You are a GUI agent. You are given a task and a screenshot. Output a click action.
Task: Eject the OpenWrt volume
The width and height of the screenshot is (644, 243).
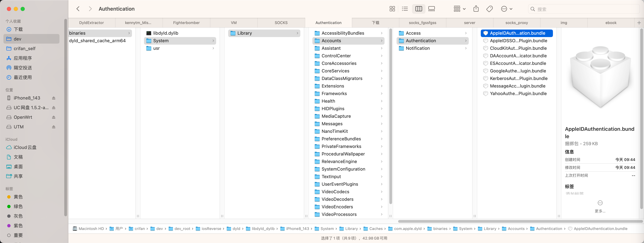53,117
